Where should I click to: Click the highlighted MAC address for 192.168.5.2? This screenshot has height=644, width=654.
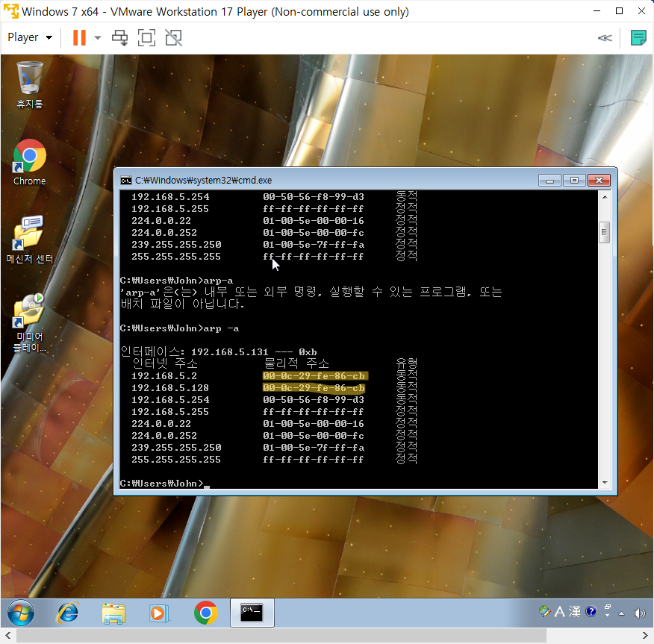point(314,376)
